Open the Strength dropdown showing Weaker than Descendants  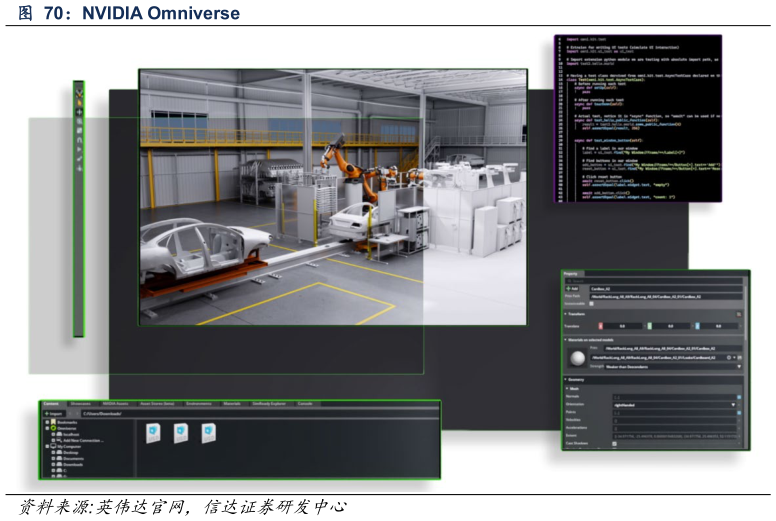673,367
